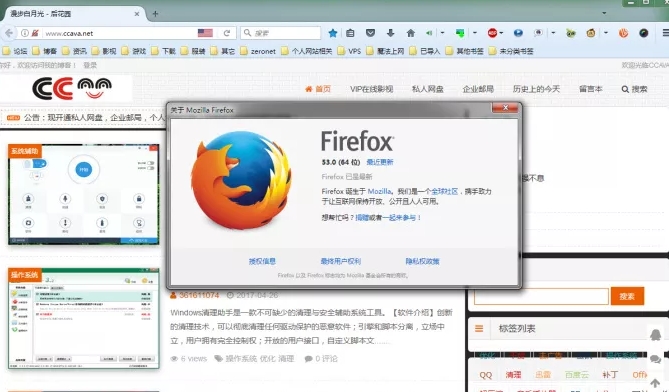669x392 pixels.
Task: Bookmark this page with the blue star
Action: coord(333,33)
